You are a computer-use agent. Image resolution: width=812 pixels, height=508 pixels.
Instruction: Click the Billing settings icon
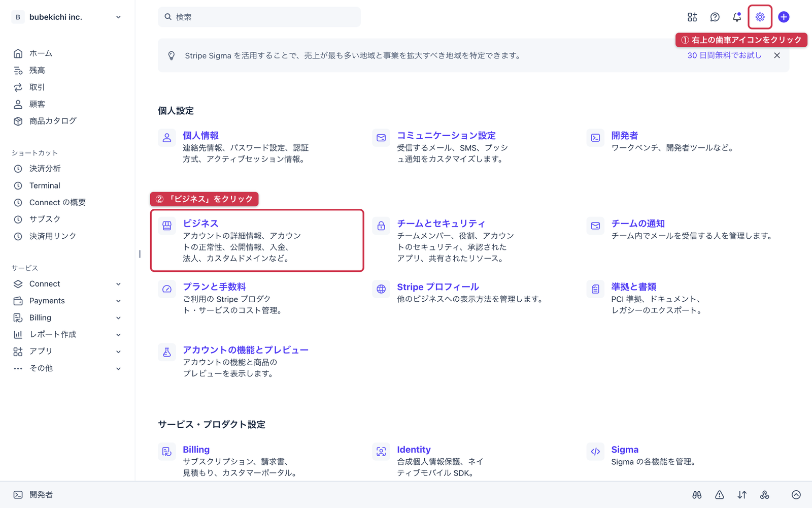(x=166, y=452)
